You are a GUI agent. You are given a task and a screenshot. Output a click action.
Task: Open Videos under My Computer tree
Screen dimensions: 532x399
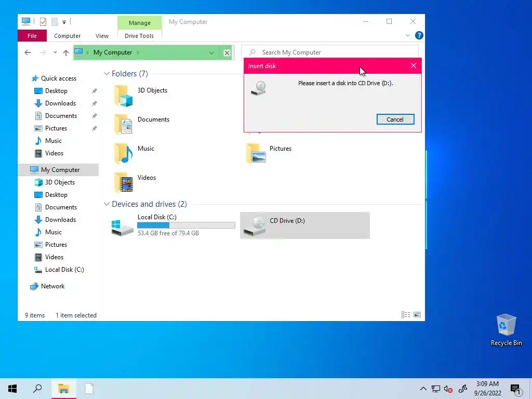pyautogui.click(x=54, y=257)
